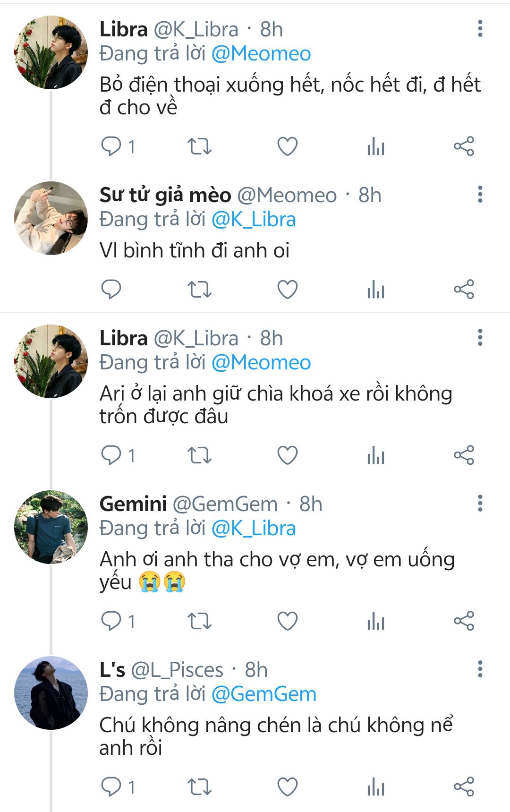Open more options menu on L's tweet
Screen dimensions: 510x812
coord(480,669)
